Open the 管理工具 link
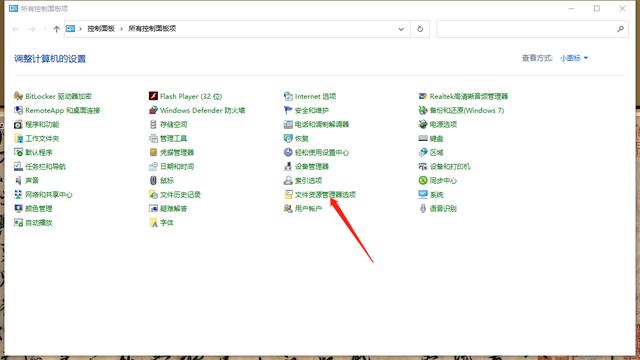Viewport: 640px width, 360px height. click(173, 138)
